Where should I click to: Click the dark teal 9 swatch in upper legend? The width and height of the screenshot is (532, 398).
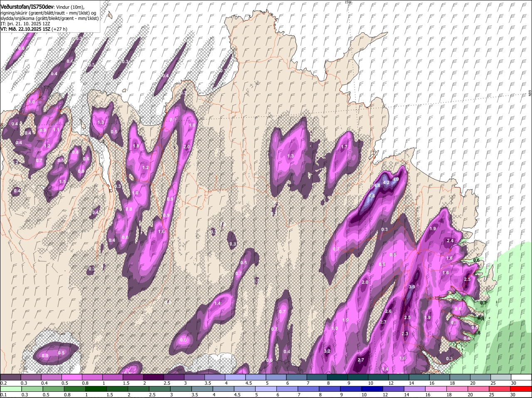tap(358, 377)
